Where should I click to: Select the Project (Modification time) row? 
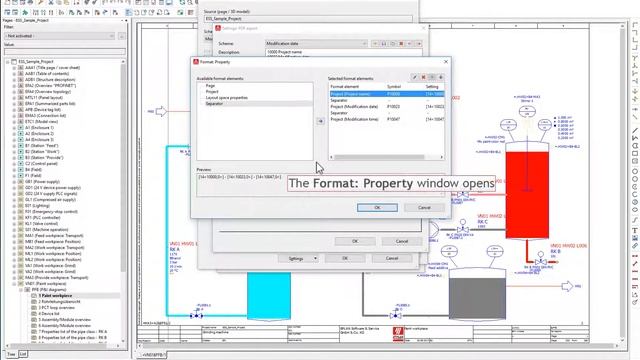pyautogui.click(x=387, y=119)
